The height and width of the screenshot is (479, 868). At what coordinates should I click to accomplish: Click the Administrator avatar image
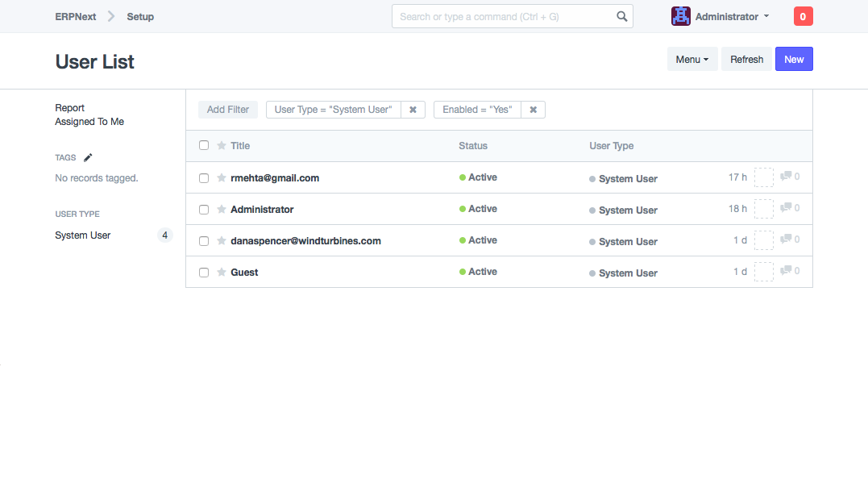coord(680,15)
